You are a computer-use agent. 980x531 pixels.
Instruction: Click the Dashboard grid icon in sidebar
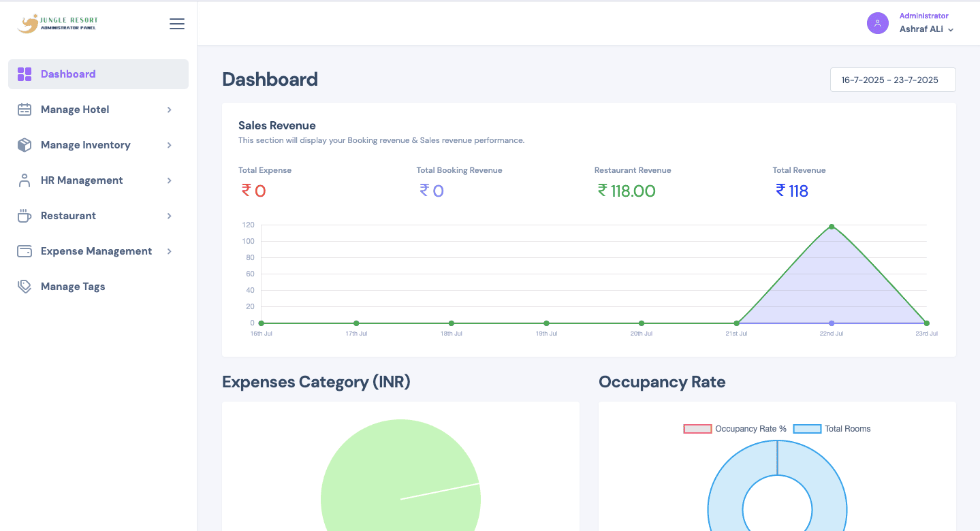click(x=25, y=74)
